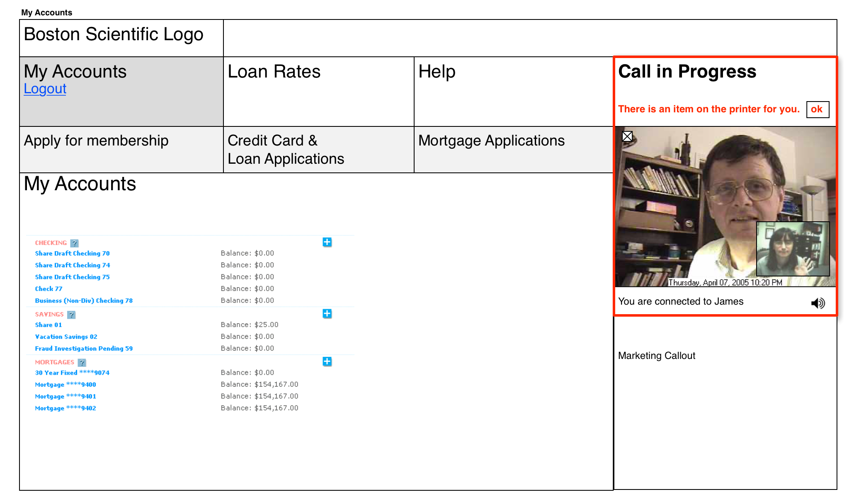The width and height of the screenshot is (849, 504).
Task: Click the CHECKING section help question mark icon
Action: tap(73, 243)
